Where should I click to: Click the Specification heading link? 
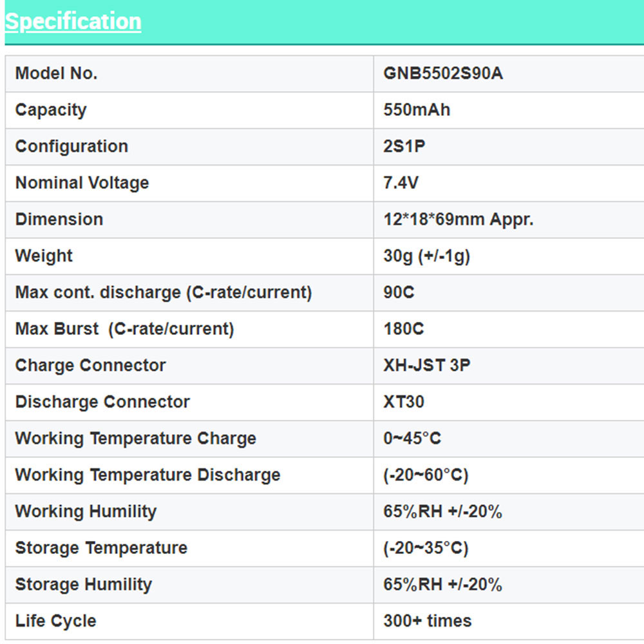tap(73, 21)
